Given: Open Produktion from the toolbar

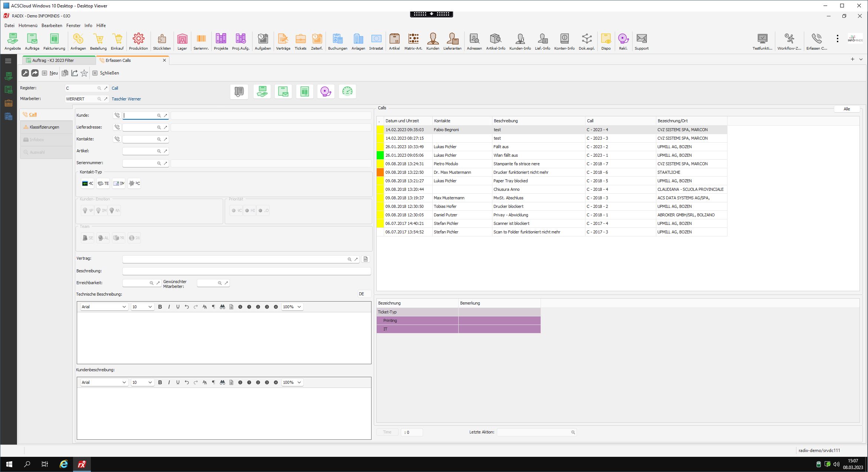Looking at the screenshot, I should coord(138,41).
